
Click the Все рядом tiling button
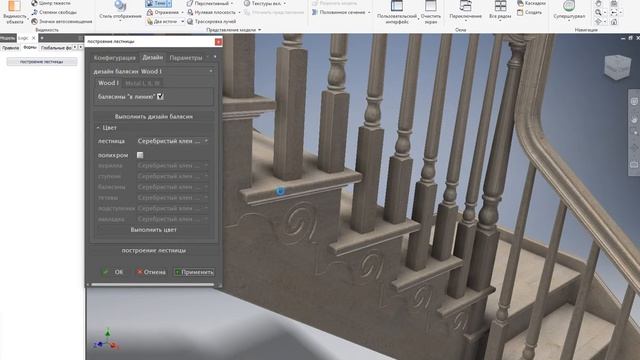pos(500,11)
